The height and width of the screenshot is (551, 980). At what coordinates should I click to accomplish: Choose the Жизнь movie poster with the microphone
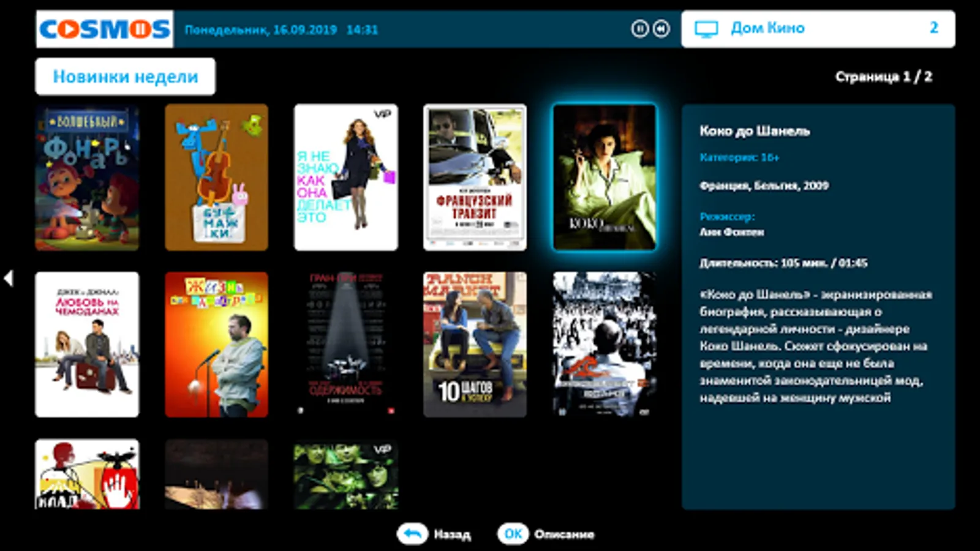[x=216, y=345]
